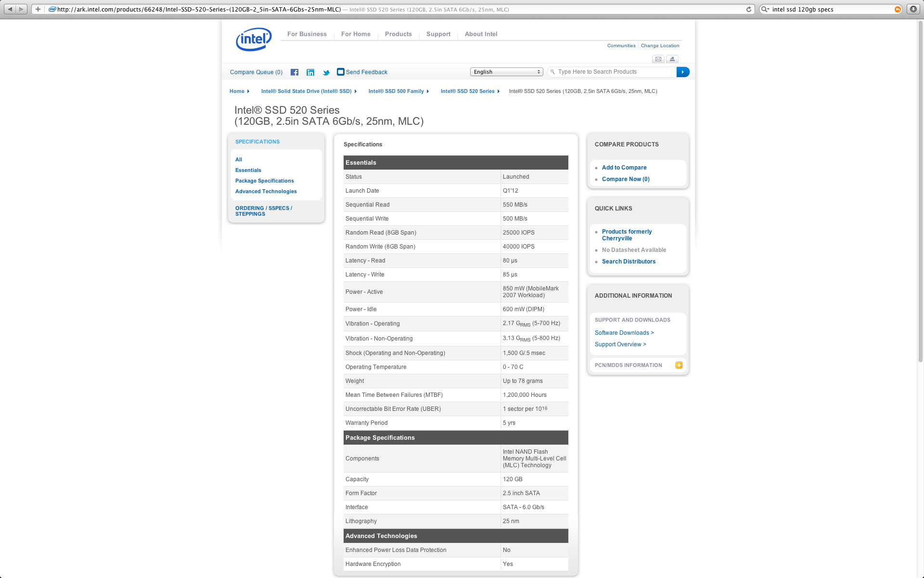
Task: Click the page vertical scrollbar
Action: click(x=920, y=193)
